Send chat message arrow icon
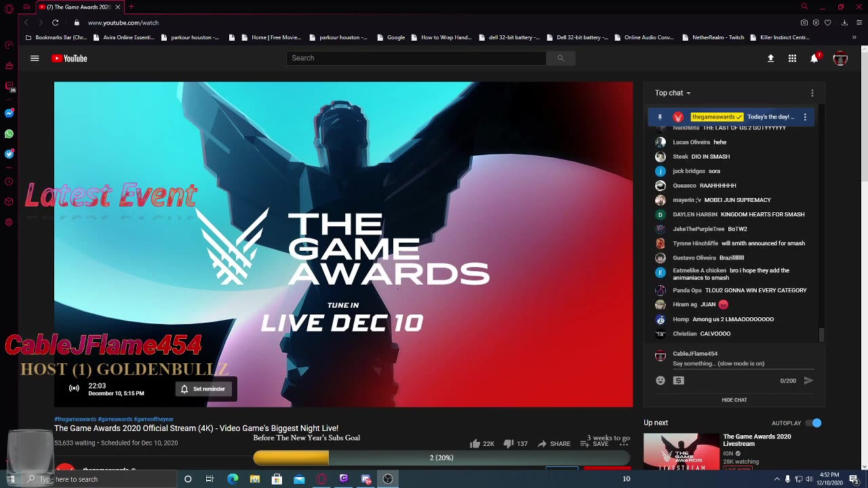The height and width of the screenshot is (488, 868). point(808,381)
